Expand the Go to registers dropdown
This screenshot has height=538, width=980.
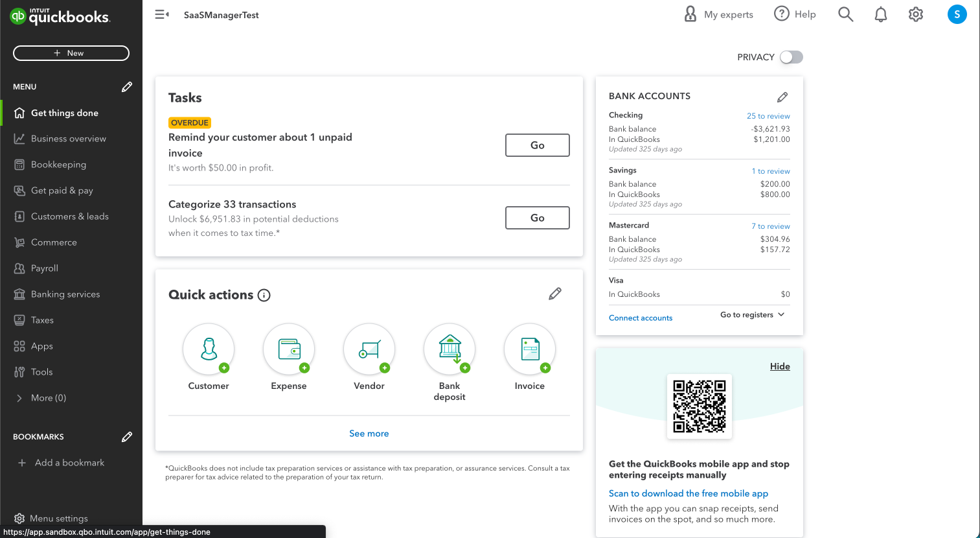pyautogui.click(x=752, y=315)
